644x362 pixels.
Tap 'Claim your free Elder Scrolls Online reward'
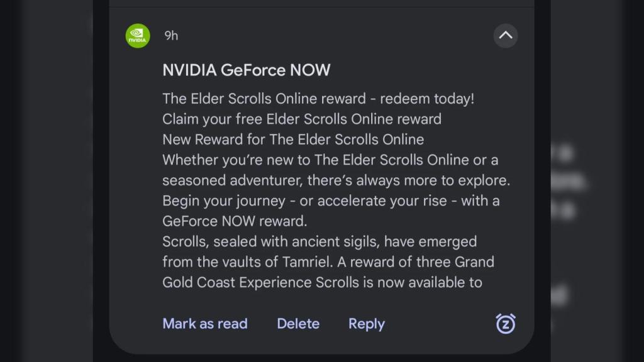point(302,119)
